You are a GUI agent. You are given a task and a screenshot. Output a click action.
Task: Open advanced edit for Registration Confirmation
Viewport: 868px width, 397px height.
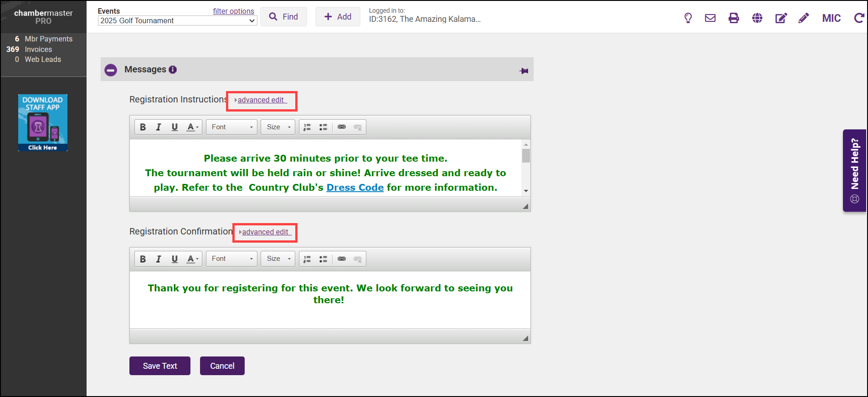[265, 232]
